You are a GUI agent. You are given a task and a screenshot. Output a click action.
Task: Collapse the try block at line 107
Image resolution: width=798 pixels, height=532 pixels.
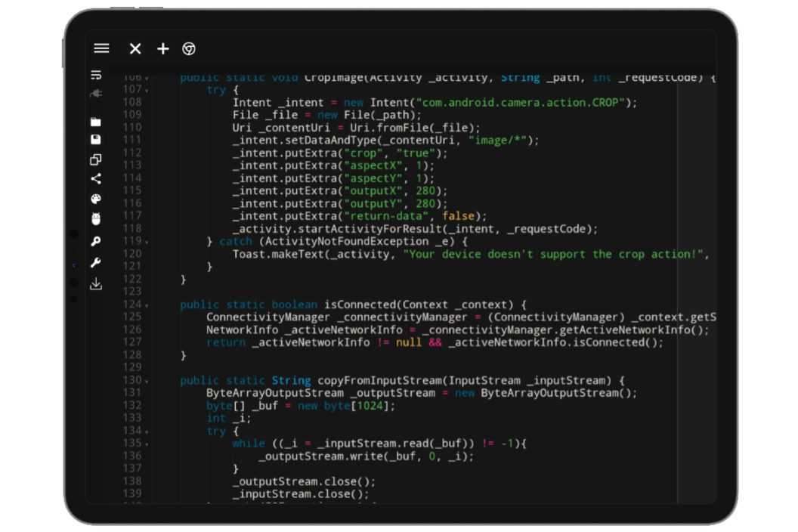coord(148,90)
